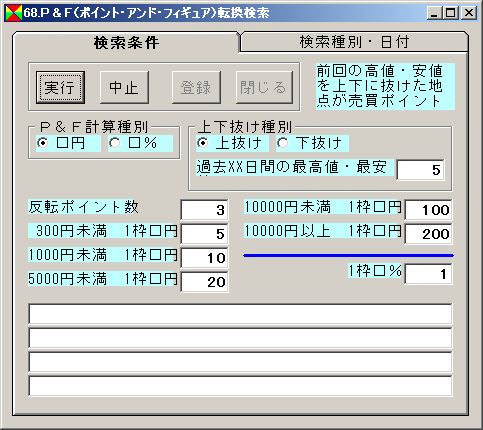Click the 実行 button
This screenshot has height=430, width=483.
60,87
